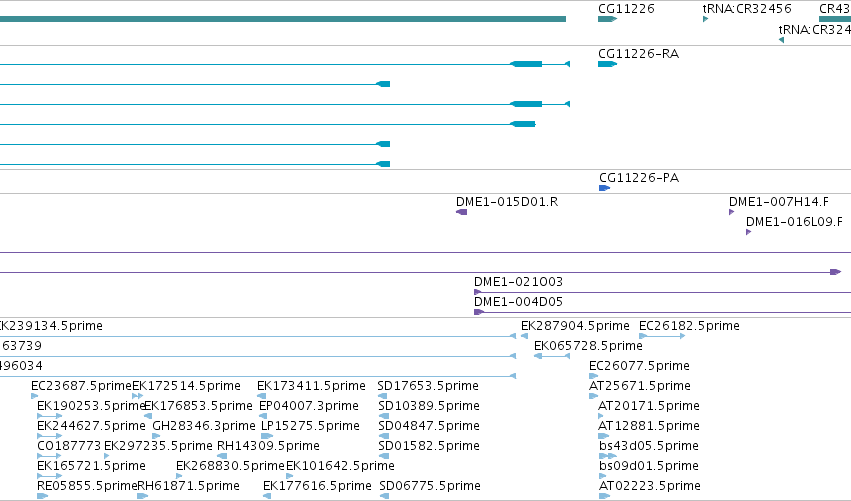This screenshot has width=851, height=501.
Task: Open the EK176853.5prime EST label
Action: (198, 406)
